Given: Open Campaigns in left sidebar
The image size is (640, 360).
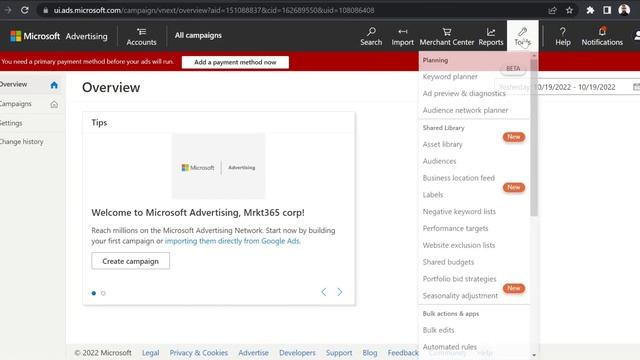Looking at the screenshot, I should point(16,104).
